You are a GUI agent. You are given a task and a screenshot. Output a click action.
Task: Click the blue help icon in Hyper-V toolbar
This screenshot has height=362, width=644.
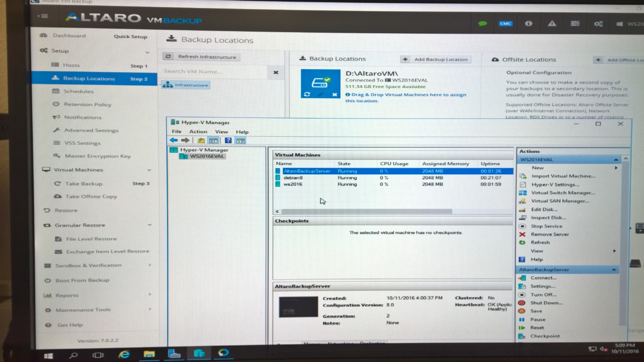228,141
